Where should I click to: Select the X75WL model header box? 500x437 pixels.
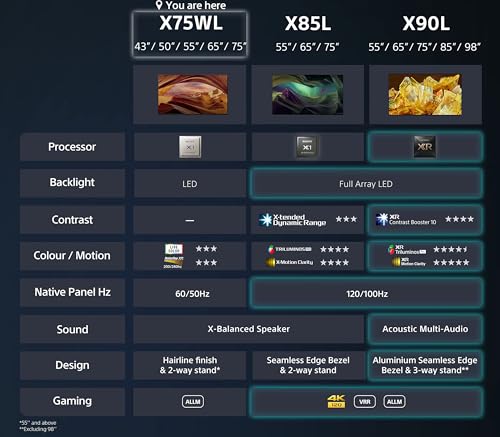(x=190, y=34)
